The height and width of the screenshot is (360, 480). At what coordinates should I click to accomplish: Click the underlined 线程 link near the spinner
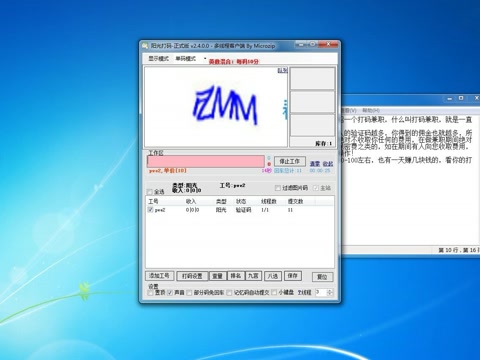[x=304, y=293]
